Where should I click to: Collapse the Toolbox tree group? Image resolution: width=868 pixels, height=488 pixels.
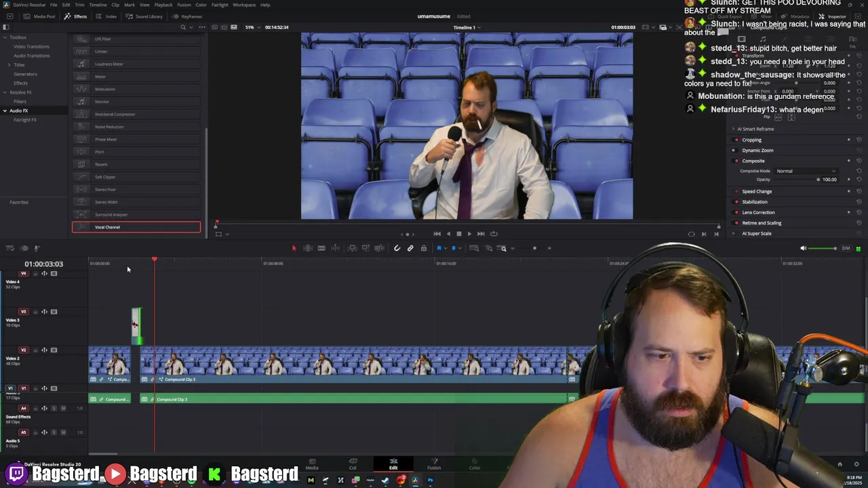click(x=5, y=37)
